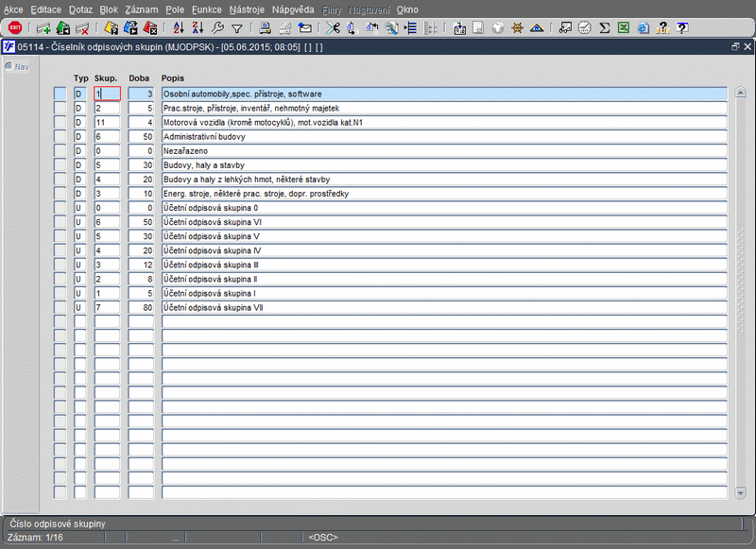Sort descending with the Z-A icon
The image size is (756, 549).
pyautogui.click(x=198, y=28)
